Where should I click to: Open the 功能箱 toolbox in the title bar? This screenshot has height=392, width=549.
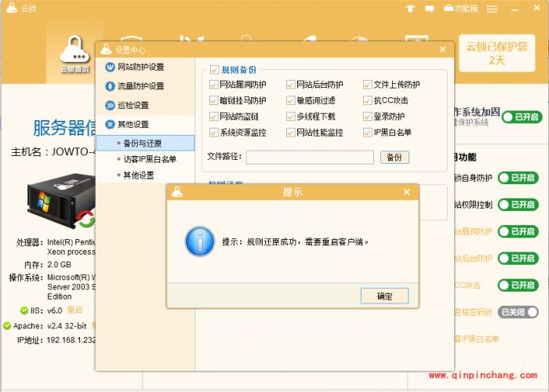461,9
